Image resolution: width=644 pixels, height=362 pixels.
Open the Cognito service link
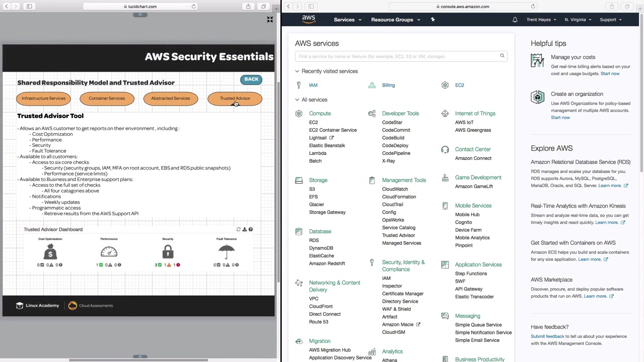pos(463,222)
